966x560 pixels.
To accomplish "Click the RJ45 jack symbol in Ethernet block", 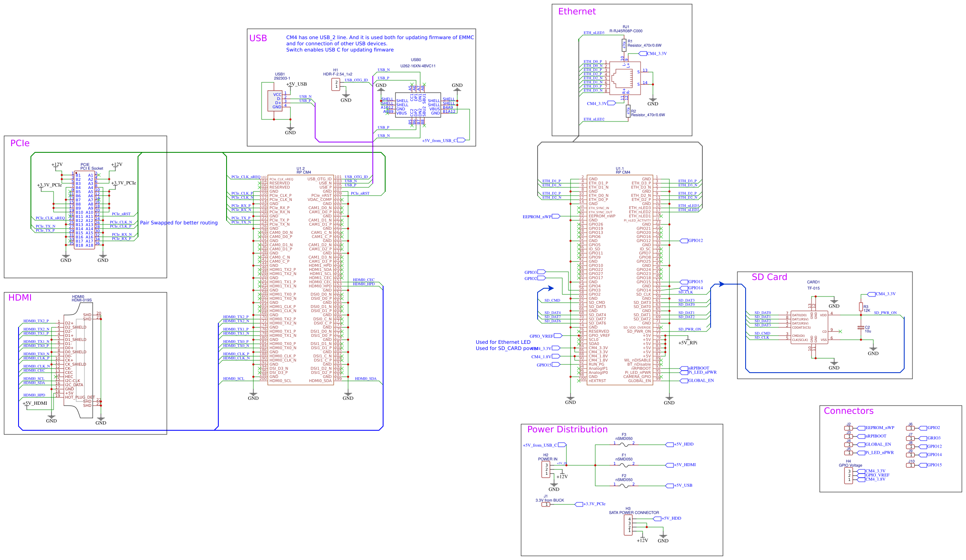I will [x=625, y=78].
